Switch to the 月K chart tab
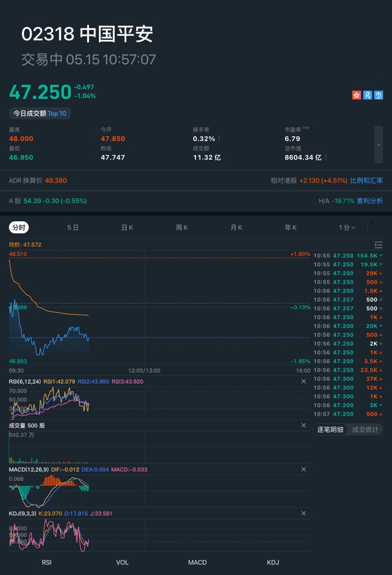The width and height of the screenshot is (392, 575). [x=236, y=228]
